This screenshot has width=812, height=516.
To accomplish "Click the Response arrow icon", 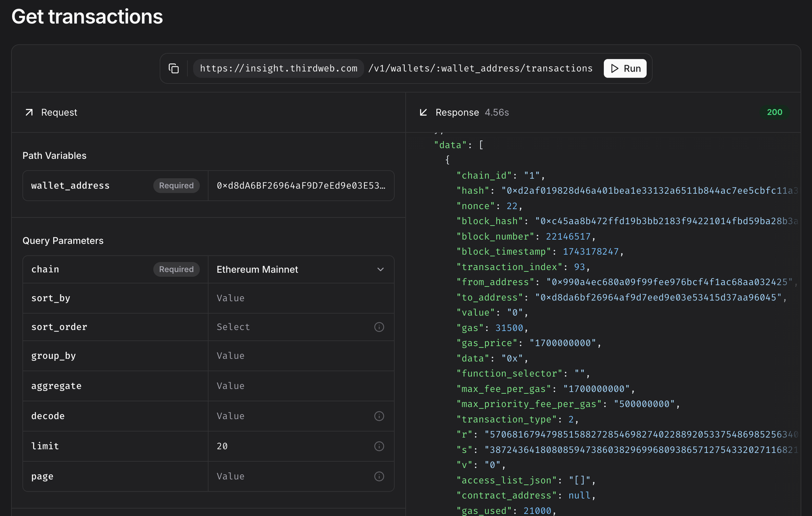I will click(423, 113).
